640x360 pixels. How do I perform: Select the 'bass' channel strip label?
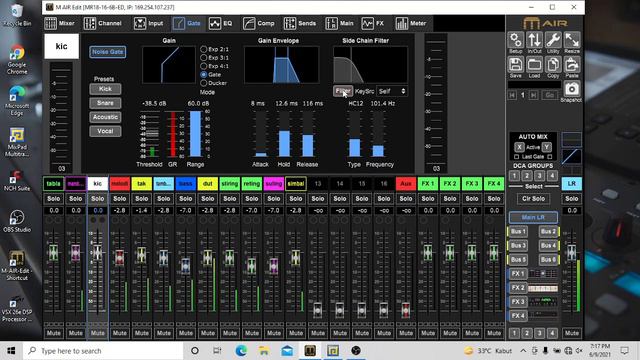(185, 184)
